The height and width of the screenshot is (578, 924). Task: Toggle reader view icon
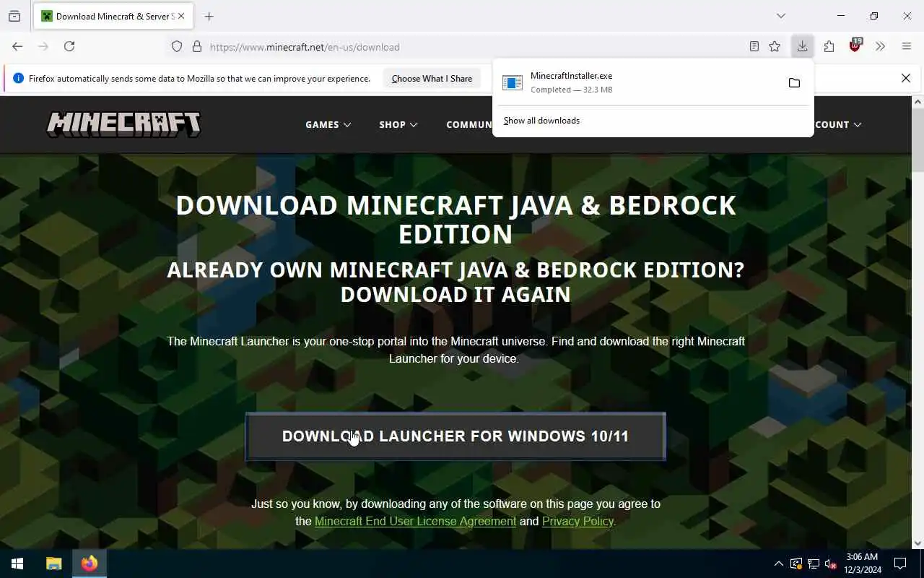pyautogui.click(x=754, y=47)
